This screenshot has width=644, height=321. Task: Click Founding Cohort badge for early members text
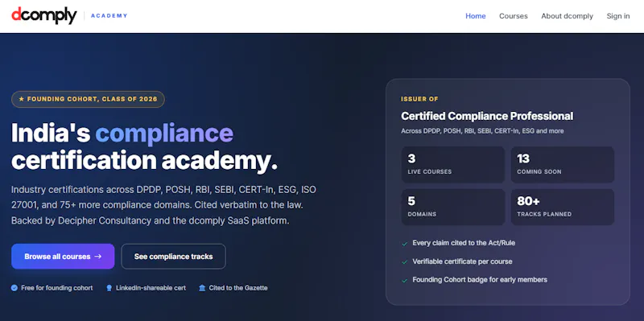[480, 280]
